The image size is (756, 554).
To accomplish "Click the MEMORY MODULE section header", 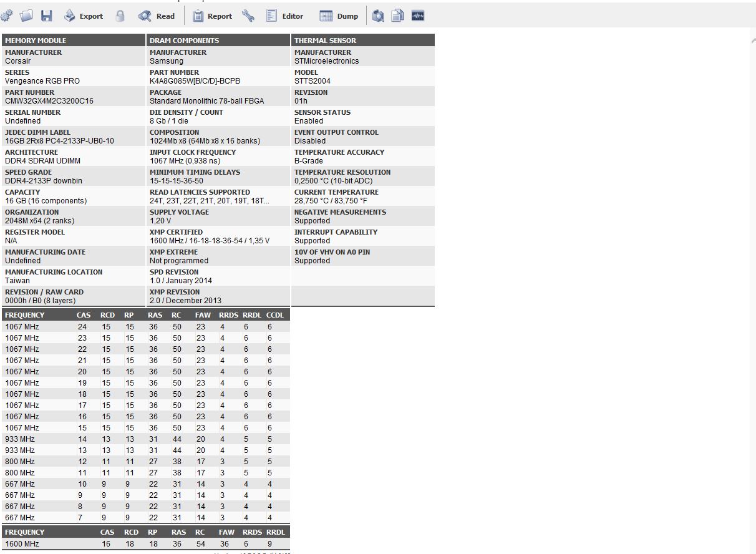I will tap(74, 41).
